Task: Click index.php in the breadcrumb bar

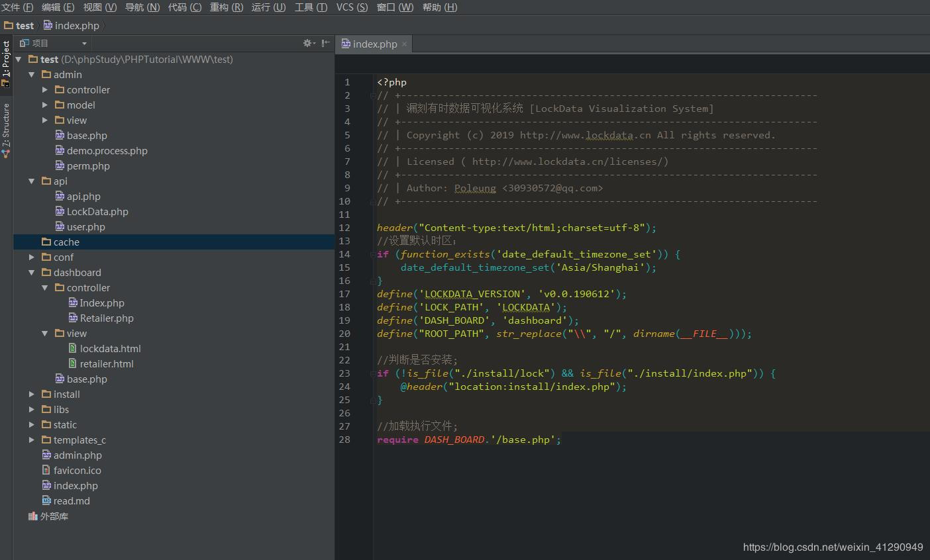Action: pyautogui.click(x=76, y=26)
